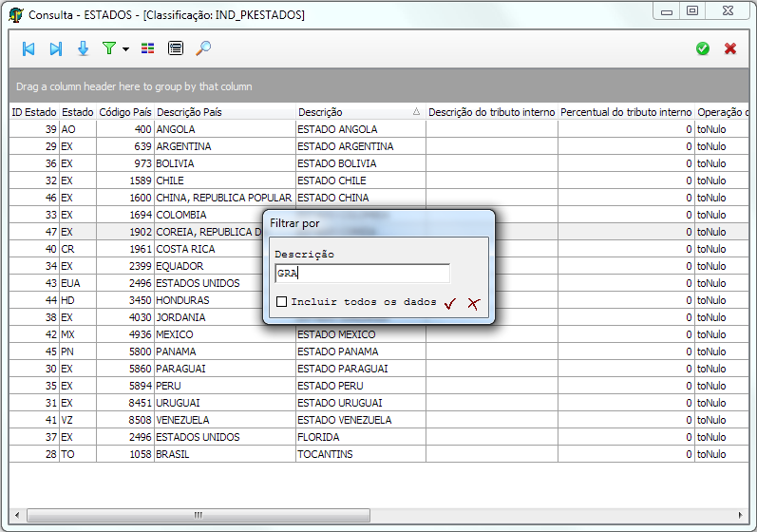This screenshot has width=757, height=532.
Task: Select the ARGENTINA row in the grid
Action: pos(223,146)
